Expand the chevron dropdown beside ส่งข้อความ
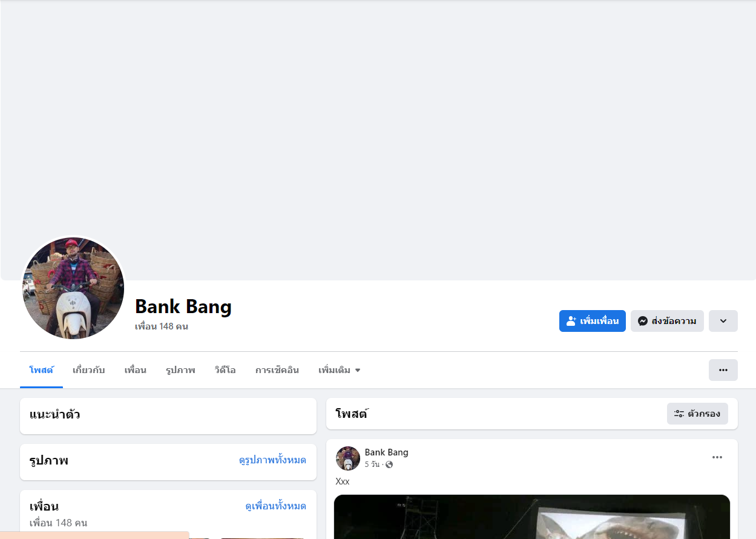The height and width of the screenshot is (539, 756). [x=723, y=321]
